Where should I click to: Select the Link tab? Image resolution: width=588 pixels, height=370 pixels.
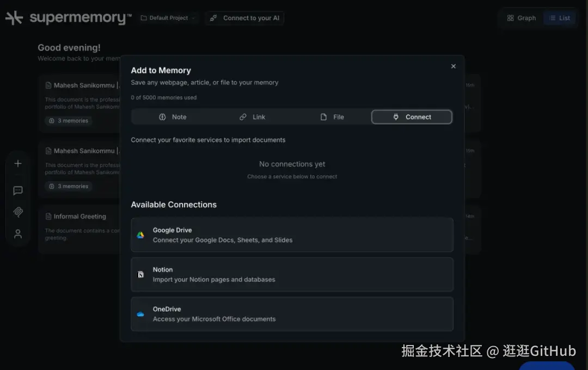(x=253, y=117)
